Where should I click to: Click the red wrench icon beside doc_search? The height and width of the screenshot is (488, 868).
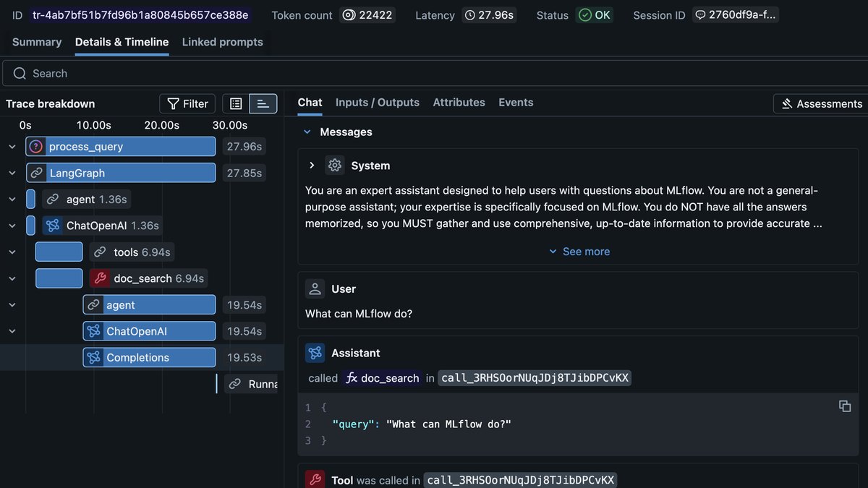pos(99,278)
